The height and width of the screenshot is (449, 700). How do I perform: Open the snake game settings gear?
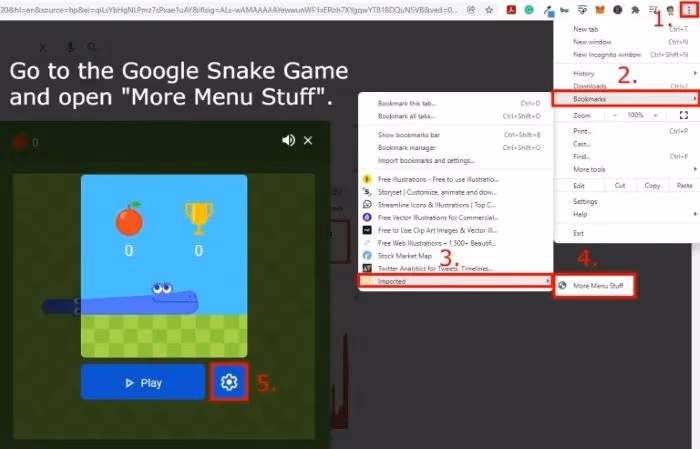click(x=229, y=382)
